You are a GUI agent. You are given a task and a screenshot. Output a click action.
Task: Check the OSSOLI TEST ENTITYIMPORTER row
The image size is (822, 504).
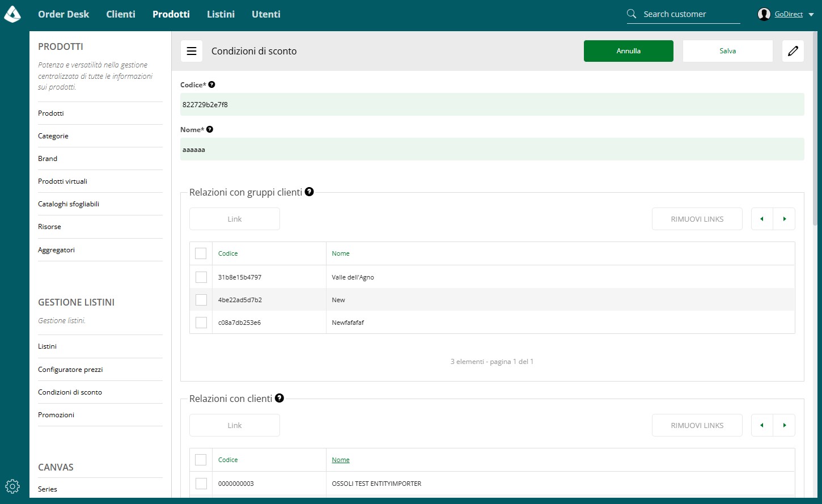tap(201, 484)
